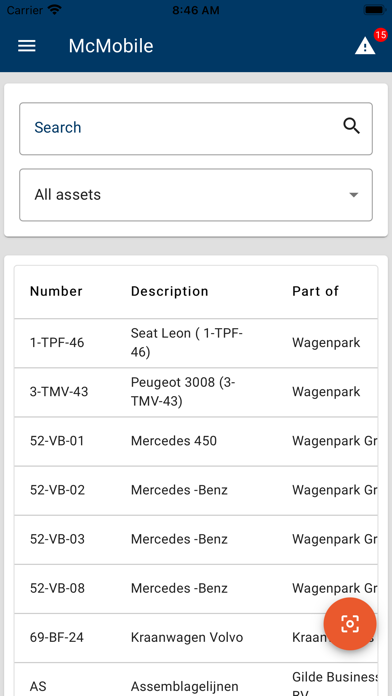Sort by the Description column header
The width and height of the screenshot is (392, 696).
tap(170, 291)
